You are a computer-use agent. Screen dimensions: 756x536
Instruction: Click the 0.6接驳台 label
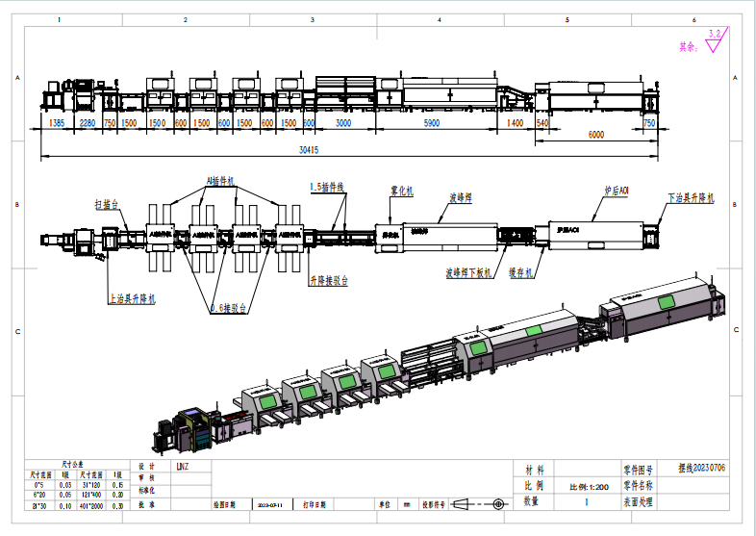(x=229, y=310)
